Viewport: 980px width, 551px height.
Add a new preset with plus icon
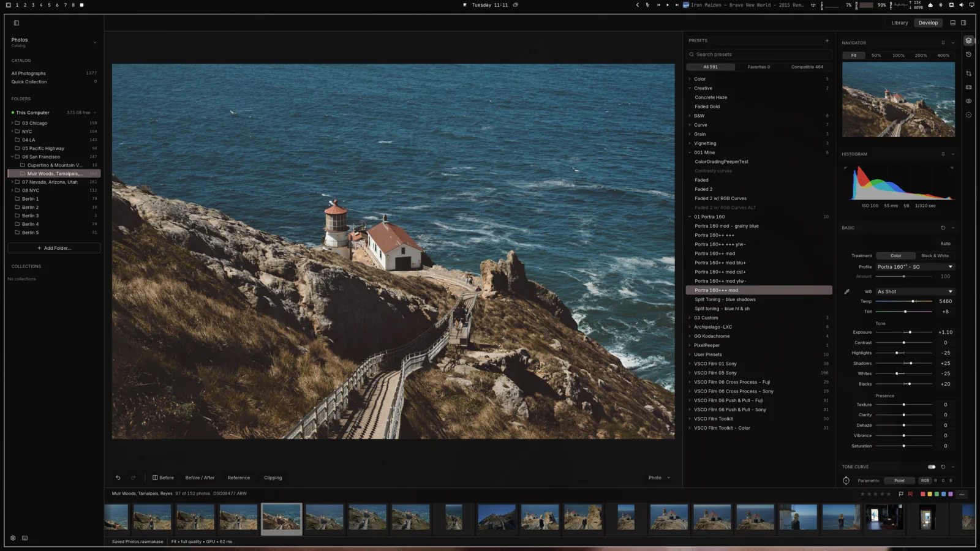tap(827, 40)
